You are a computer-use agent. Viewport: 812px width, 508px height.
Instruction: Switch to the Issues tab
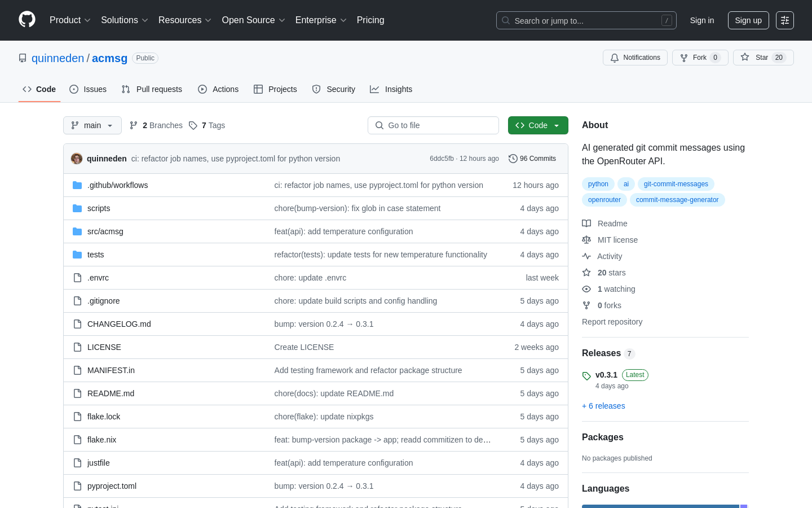(88, 89)
